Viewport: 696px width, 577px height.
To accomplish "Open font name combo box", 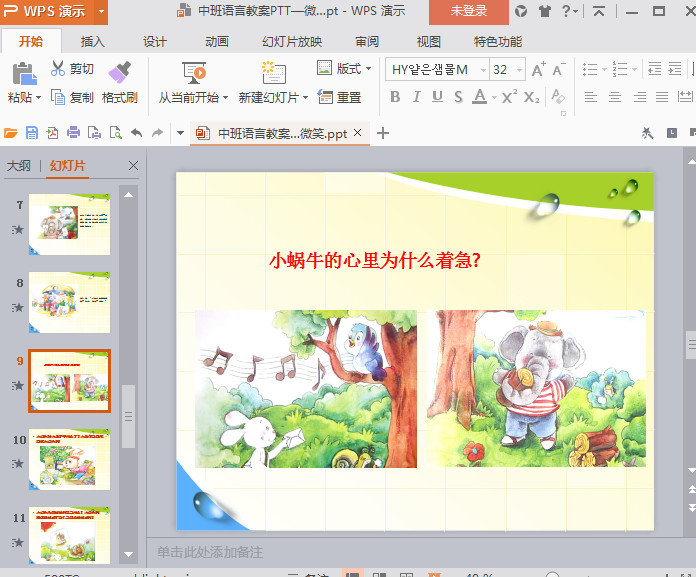I will pos(437,69).
